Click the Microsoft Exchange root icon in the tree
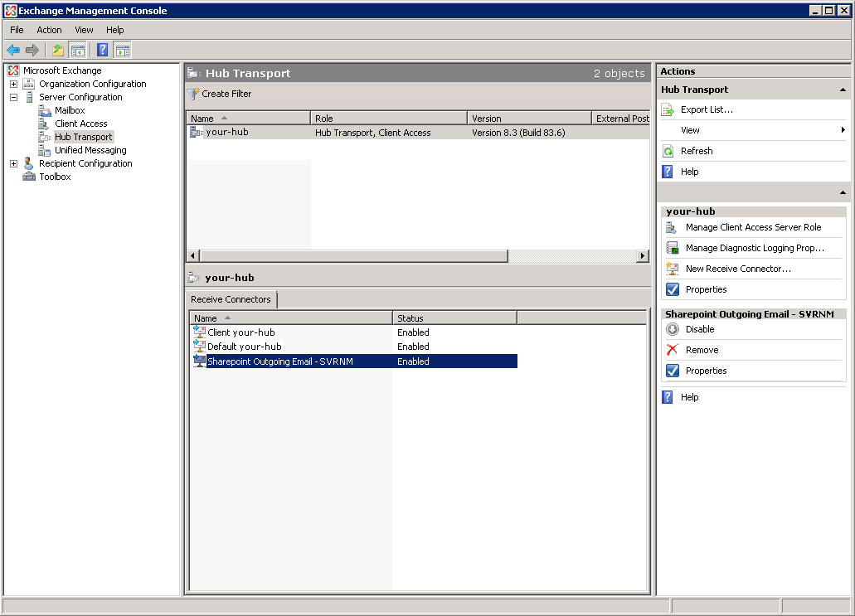Screen dimensions: 855x616 pos(13,70)
